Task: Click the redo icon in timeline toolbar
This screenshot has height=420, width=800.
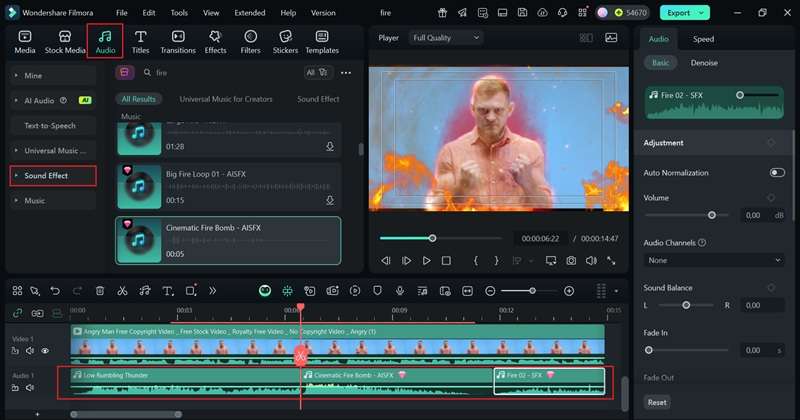Action: click(77, 291)
